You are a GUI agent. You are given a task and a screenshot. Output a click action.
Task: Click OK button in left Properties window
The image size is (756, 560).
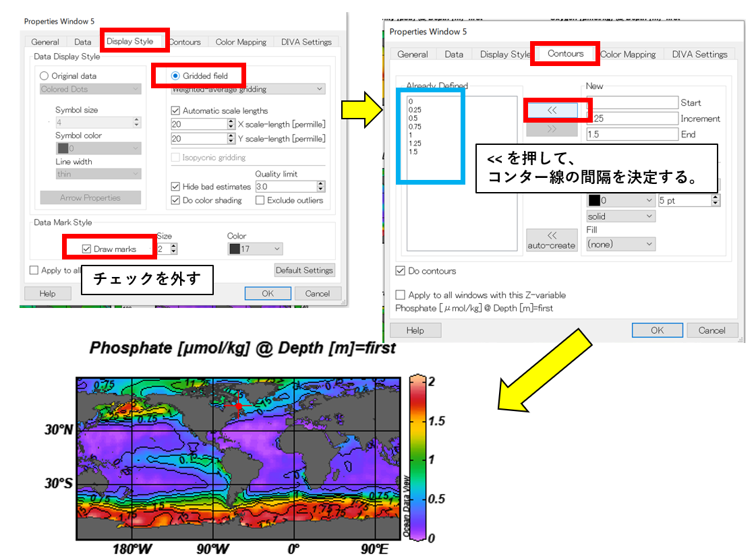(x=268, y=294)
